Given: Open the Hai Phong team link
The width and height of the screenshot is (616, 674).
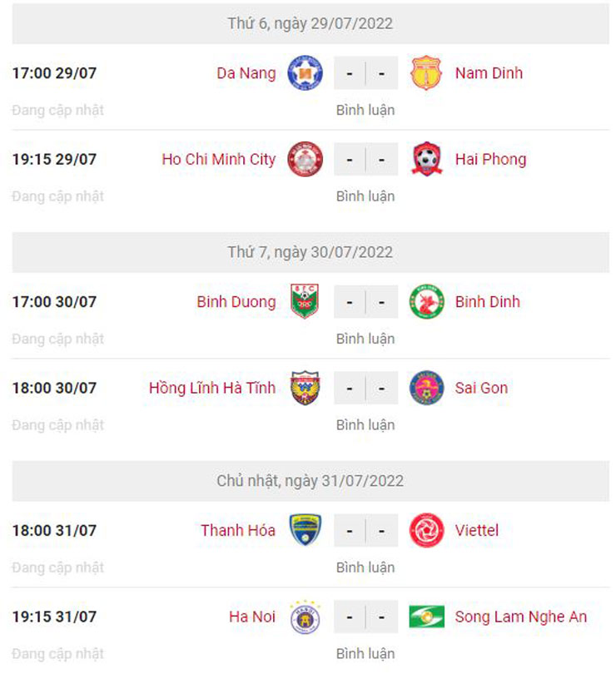Looking at the screenshot, I should pyautogui.click(x=490, y=160).
